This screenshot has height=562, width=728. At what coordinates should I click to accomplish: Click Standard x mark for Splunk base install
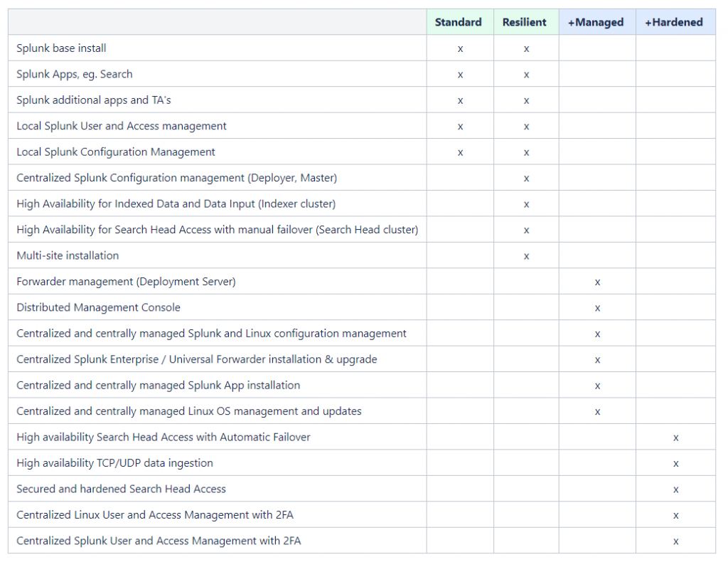pos(460,49)
